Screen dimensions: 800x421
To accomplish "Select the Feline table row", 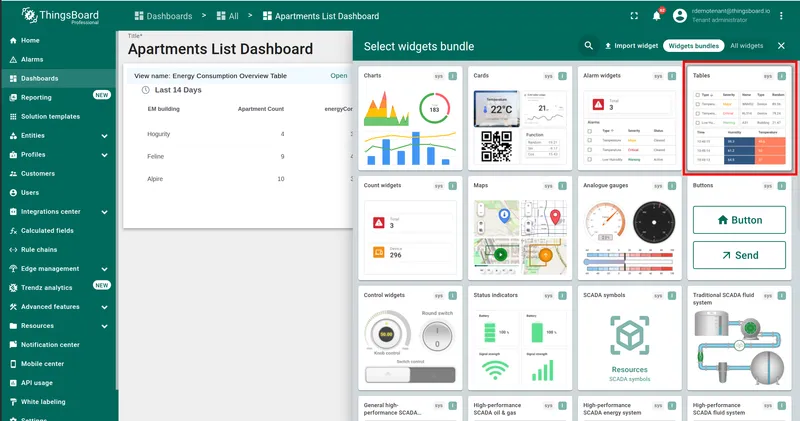I will [239, 157].
